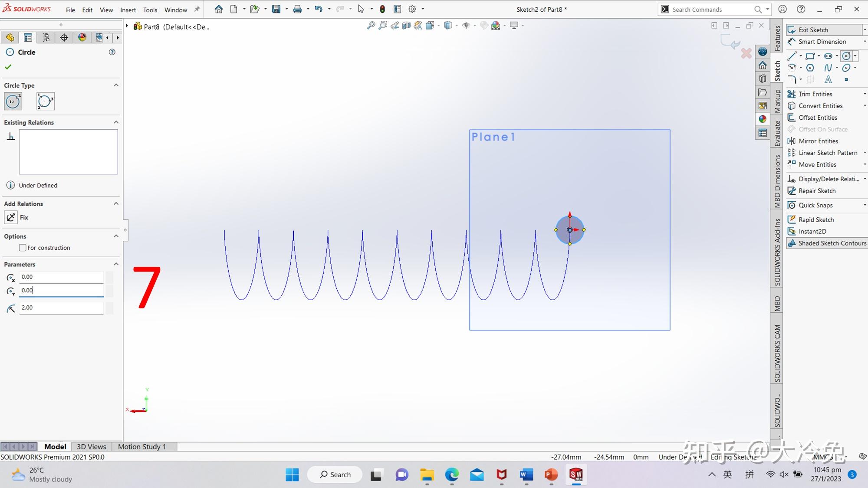Cancel sketch with red X in corner

coord(746,53)
